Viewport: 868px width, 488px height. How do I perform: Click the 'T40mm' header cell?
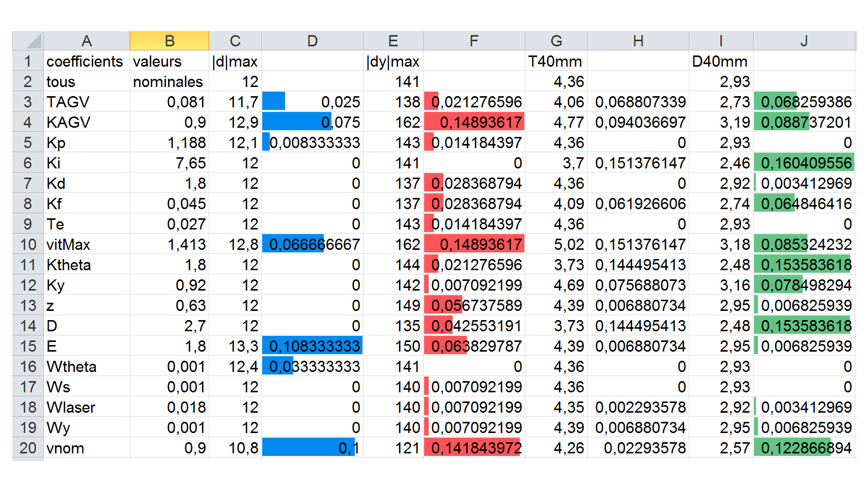click(x=555, y=62)
